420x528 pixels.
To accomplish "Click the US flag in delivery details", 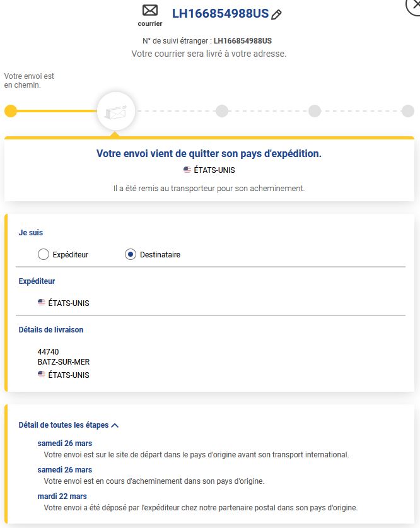I will click(42, 375).
